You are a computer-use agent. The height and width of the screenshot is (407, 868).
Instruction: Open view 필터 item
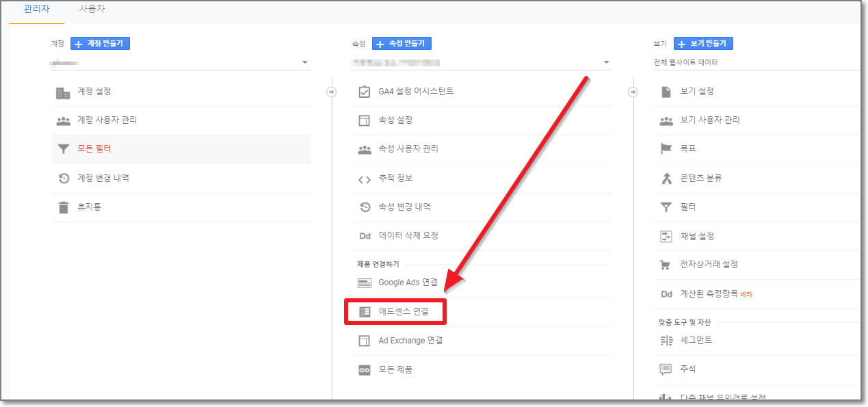click(757, 207)
